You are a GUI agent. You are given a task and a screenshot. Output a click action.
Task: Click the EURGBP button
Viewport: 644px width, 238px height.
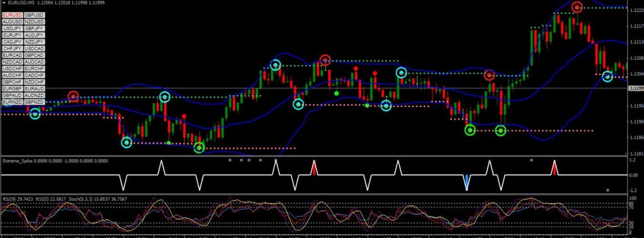pyautogui.click(x=13, y=88)
